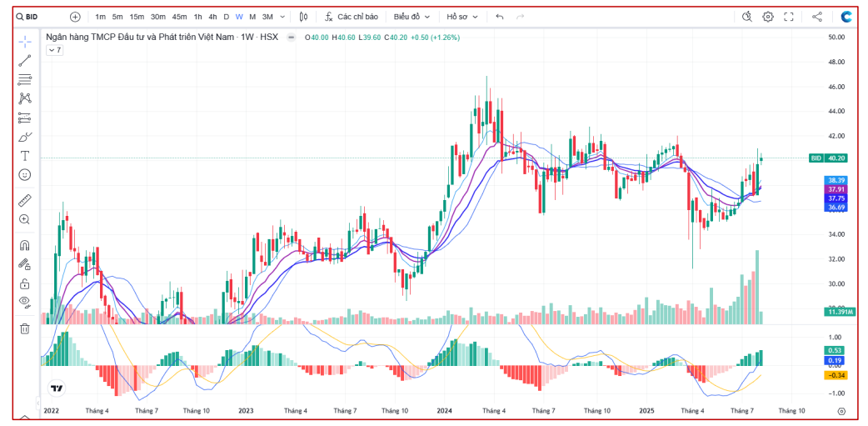Viewport: 868px width, 426px height.
Task: Select the 4h timeframe
Action: point(212,17)
